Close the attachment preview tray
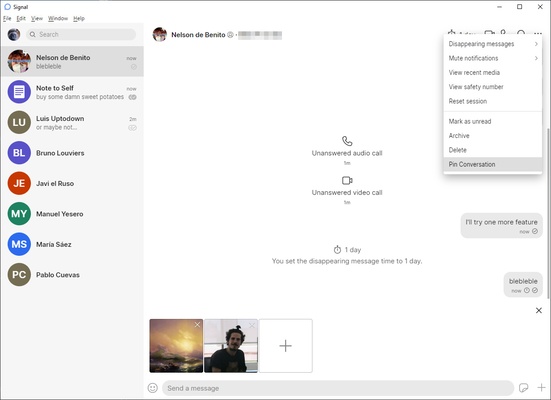Screen dimensions: 551x400 pyautogui.click(x=539, y=310)
